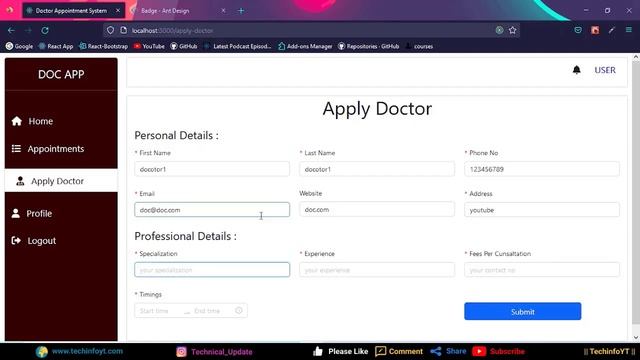Click the Specialization input field

[x=212, y=270]
